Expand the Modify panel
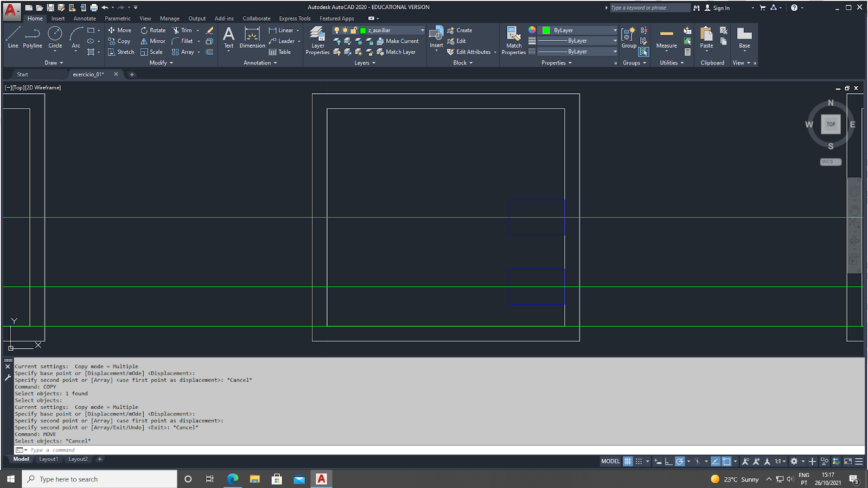The width and height of the screenshot is (868, 488). tap(161, 63)
